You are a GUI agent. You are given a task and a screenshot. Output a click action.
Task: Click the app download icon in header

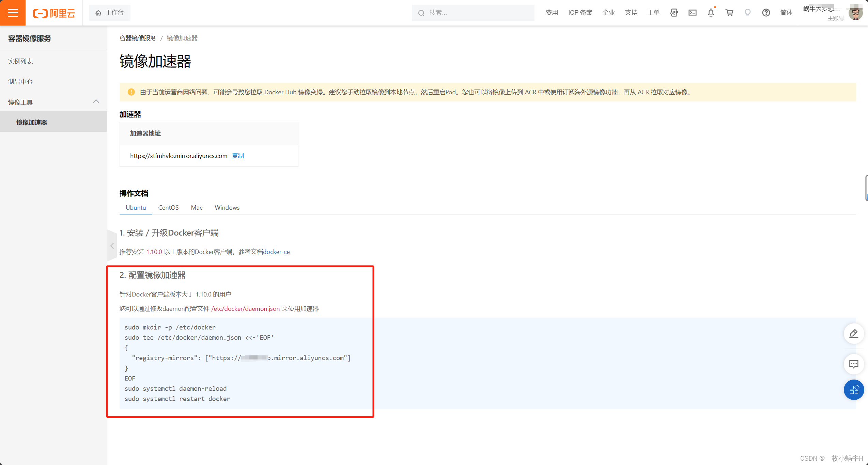[x=674, y=13]
